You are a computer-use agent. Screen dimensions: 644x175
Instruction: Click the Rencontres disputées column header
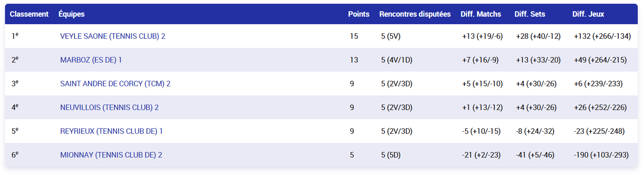click(415, 14)
